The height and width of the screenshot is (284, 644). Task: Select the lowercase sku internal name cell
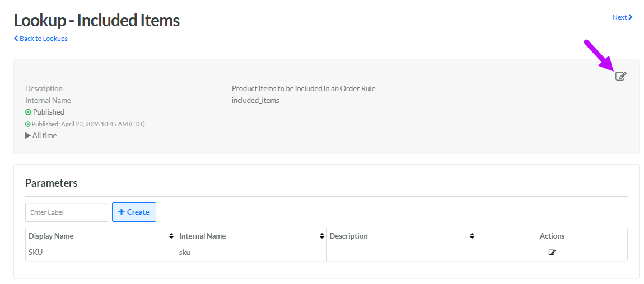coord(185,252)
